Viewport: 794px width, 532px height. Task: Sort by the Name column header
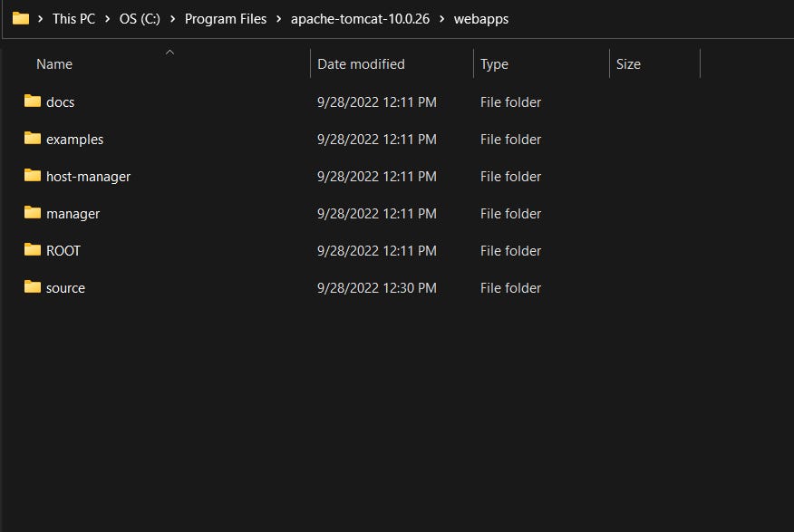pos(54,64)
